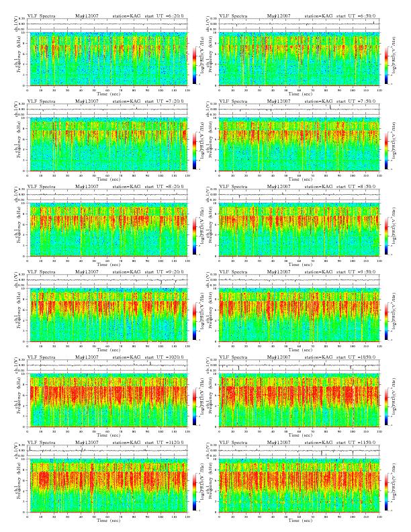This screenshot has width=411, height=532.
Task: Click the title text 'start UT =7:50:0'
Action: point(356,101)
